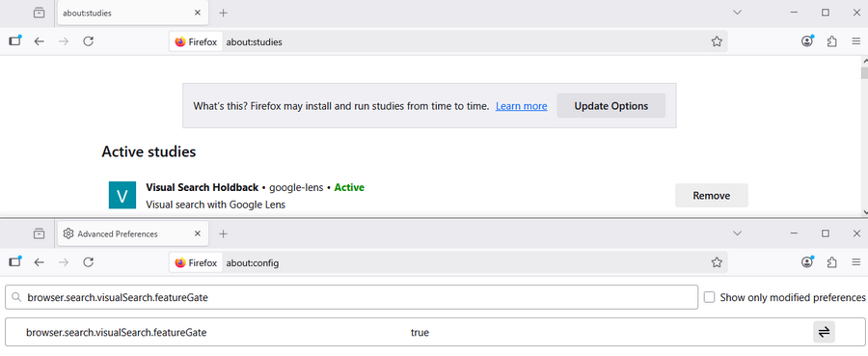This screenshot has width=868, height=356.
Task: Expand list all tabs chevron in bottom window
Action: click(x=737, y=233)
